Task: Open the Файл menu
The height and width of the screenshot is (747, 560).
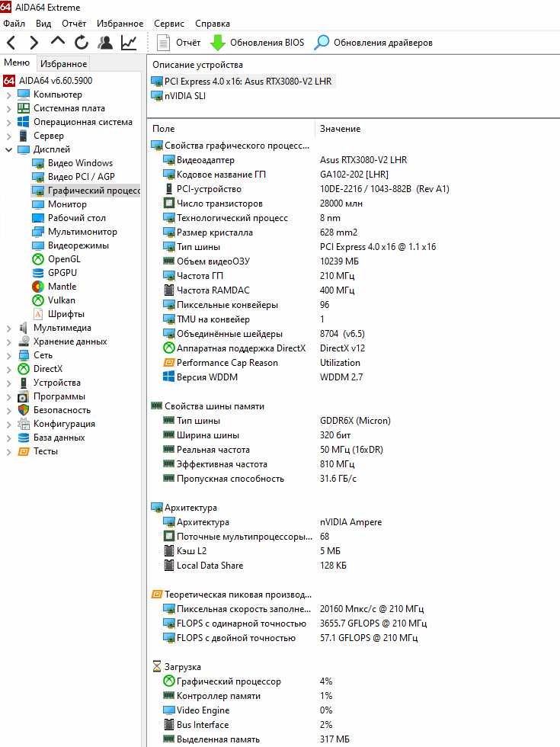Action: point(14,24)
